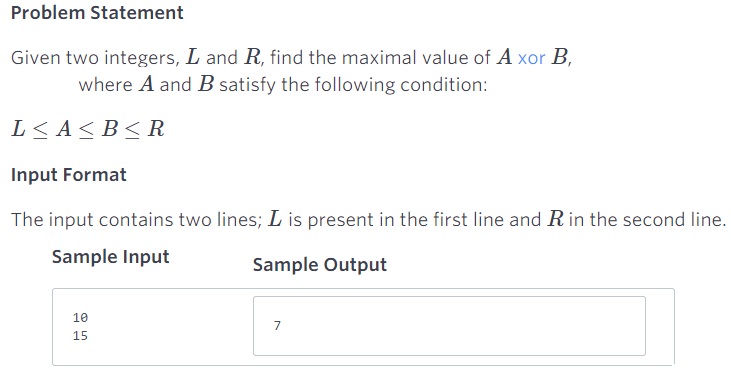Screen dimensions: 731x372
Task: Click the Problem Statement heading
Action: (97, 13)
